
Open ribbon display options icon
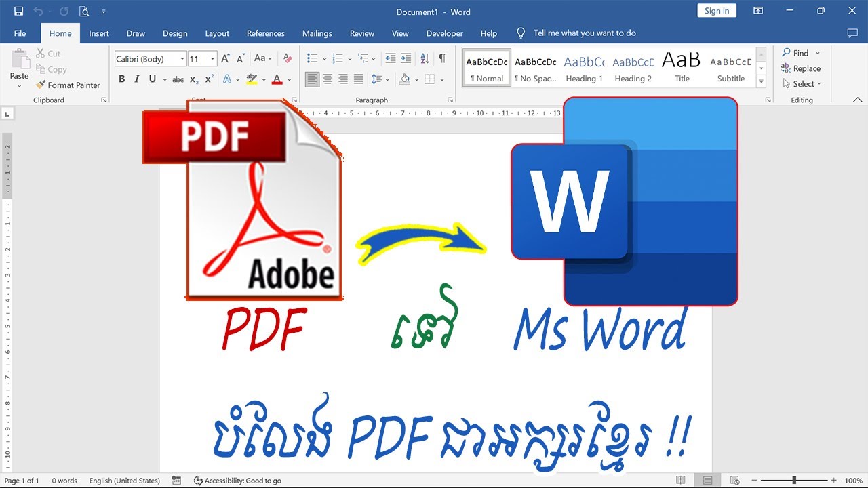(758, 11)
